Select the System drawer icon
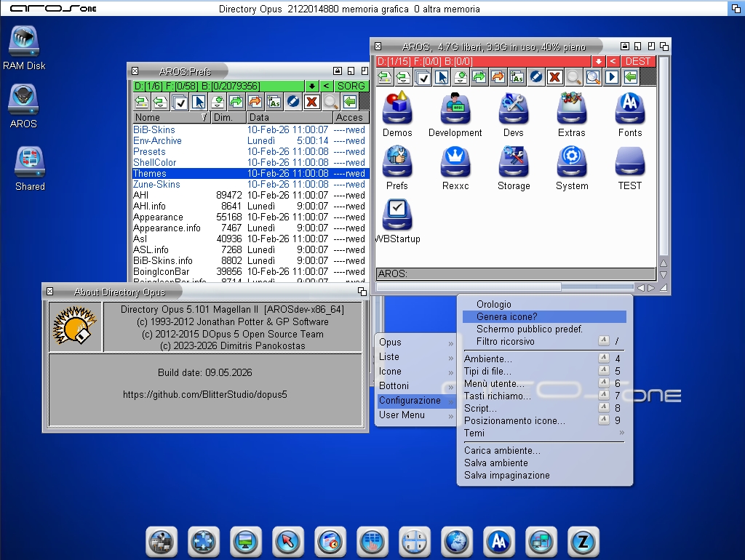The height and width of the screenshot is (560, 745). click(572, 168)
